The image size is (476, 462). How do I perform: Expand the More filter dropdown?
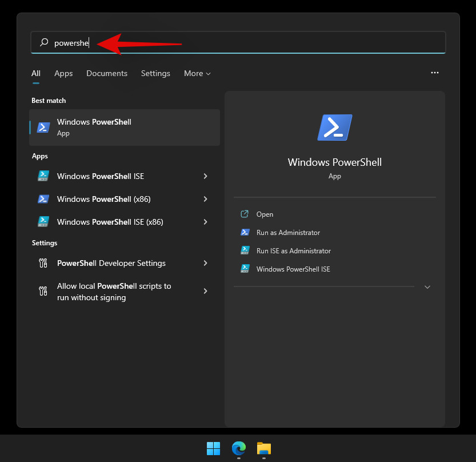[197, 73]
